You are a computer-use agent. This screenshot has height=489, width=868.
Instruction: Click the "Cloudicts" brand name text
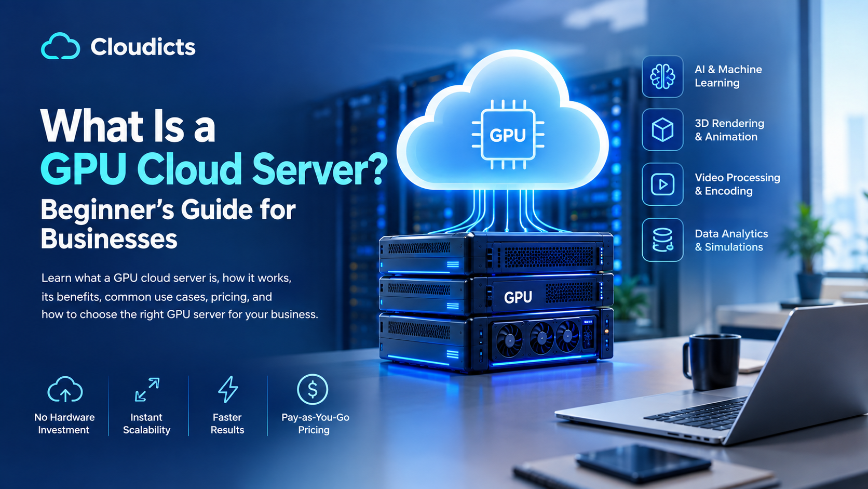(x=143, y=47)
